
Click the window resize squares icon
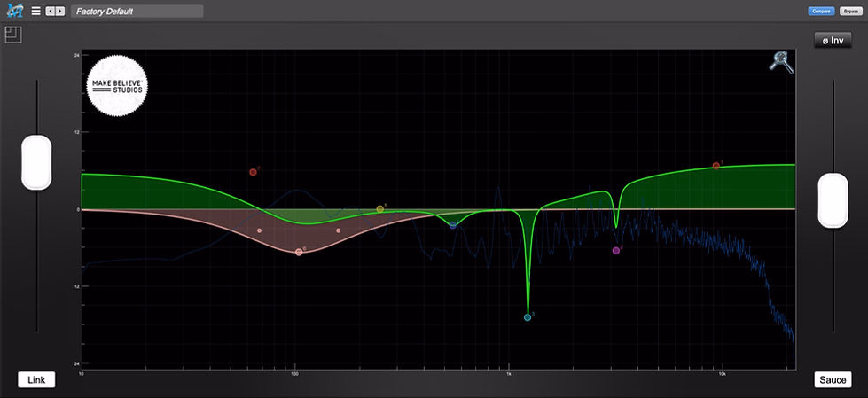(x=13, y=35)
